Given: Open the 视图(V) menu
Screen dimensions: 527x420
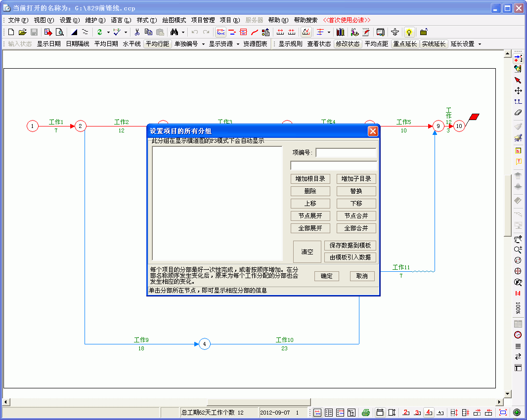Looking at the screenshot, I should [44, 20].
